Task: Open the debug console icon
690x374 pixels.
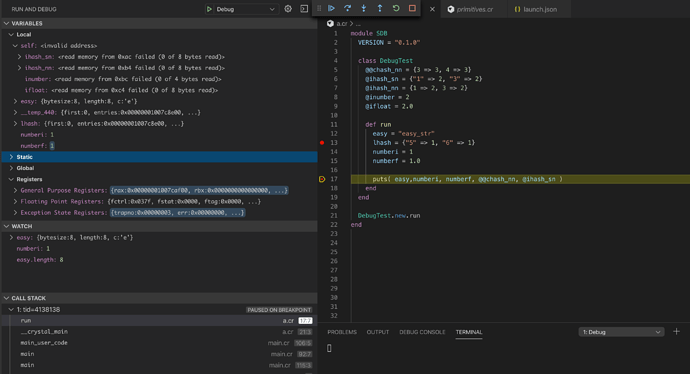Action: pos(304,9)
